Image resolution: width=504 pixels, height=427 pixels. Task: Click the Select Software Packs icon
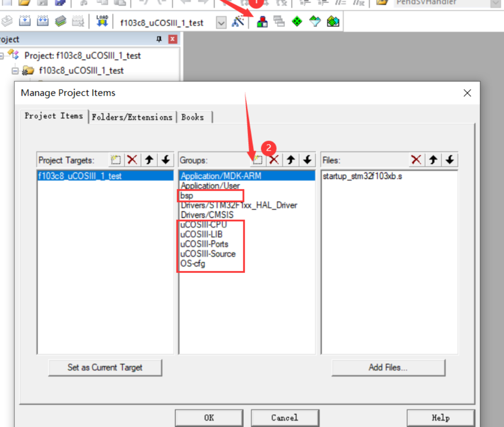pyautogui.click(x=315, y=21)
